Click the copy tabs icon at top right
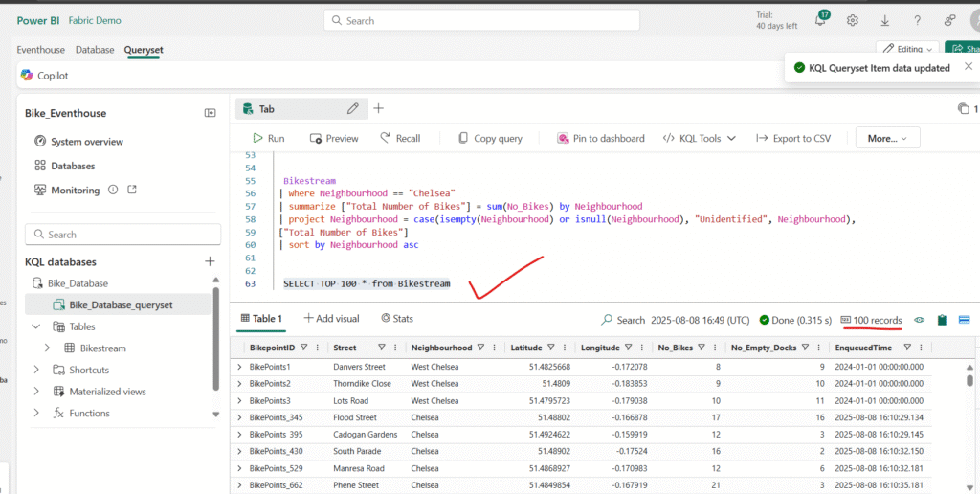The image size is (980, 494). (963, 109)
